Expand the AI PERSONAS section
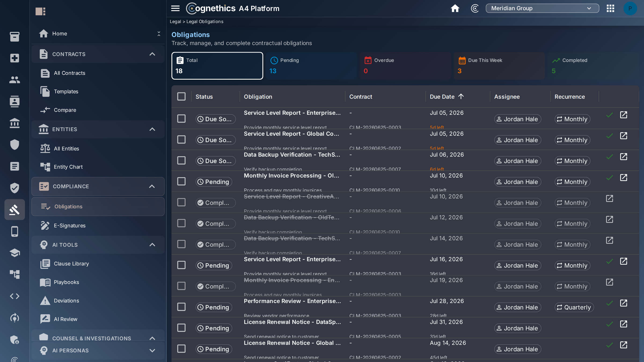 (152, 350)
